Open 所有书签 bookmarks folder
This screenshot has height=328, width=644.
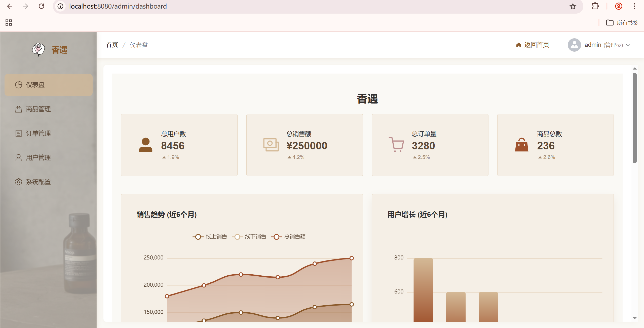click(x=622, y=23)
